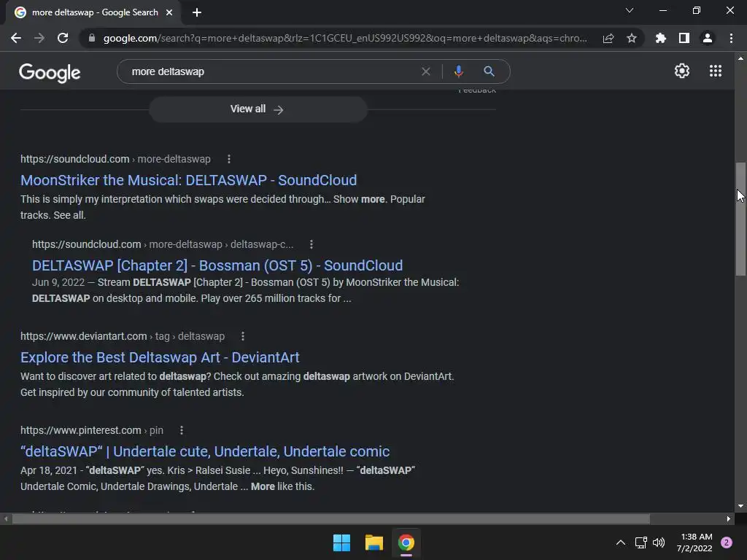This screenshot has width=747, height=560.
Task: Open the Windows Start menu
Action: coord(341,542)
